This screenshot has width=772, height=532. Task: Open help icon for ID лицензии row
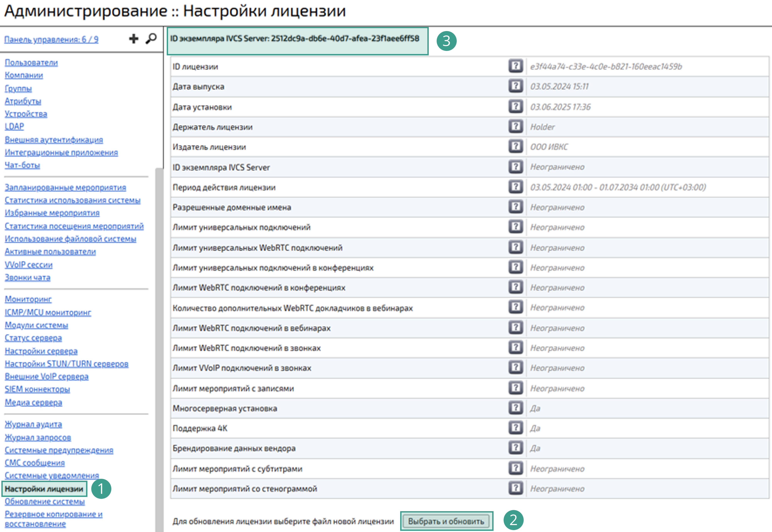coord(516,66)
